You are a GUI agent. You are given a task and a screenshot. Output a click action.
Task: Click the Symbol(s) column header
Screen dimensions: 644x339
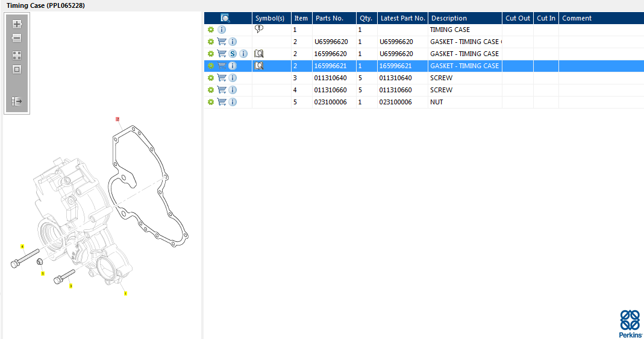272,18
